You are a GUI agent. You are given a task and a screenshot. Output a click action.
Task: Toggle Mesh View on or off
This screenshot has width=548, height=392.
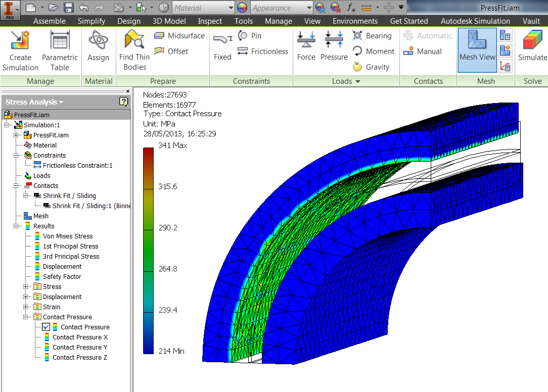[477, 49]
